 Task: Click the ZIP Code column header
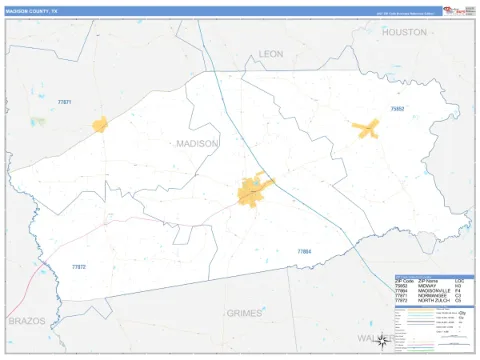404,281
